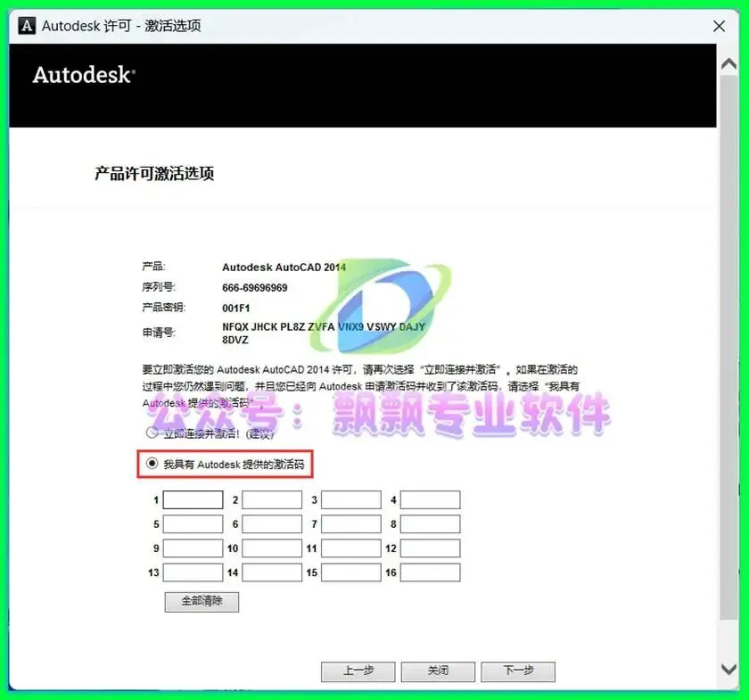
Task: Click the scrollbar down arrow
Action: click(x=728, y=669)
